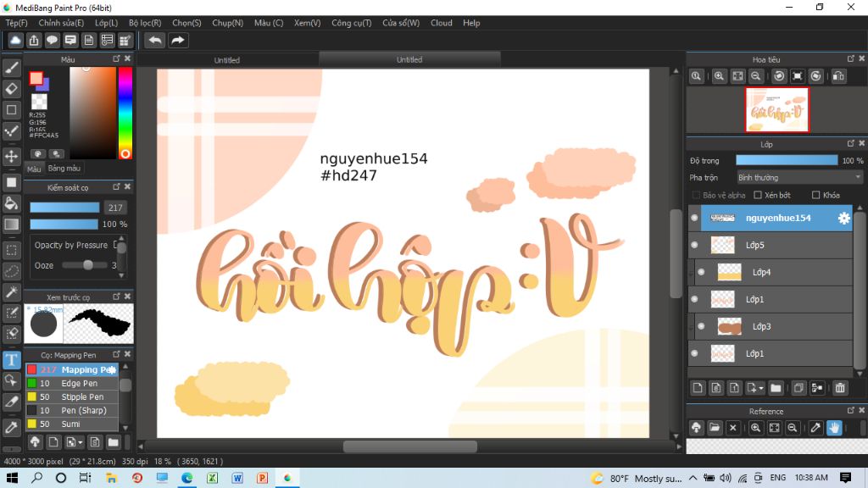
Task: Open the Lớp(L) menu
Action: (106, 23)
